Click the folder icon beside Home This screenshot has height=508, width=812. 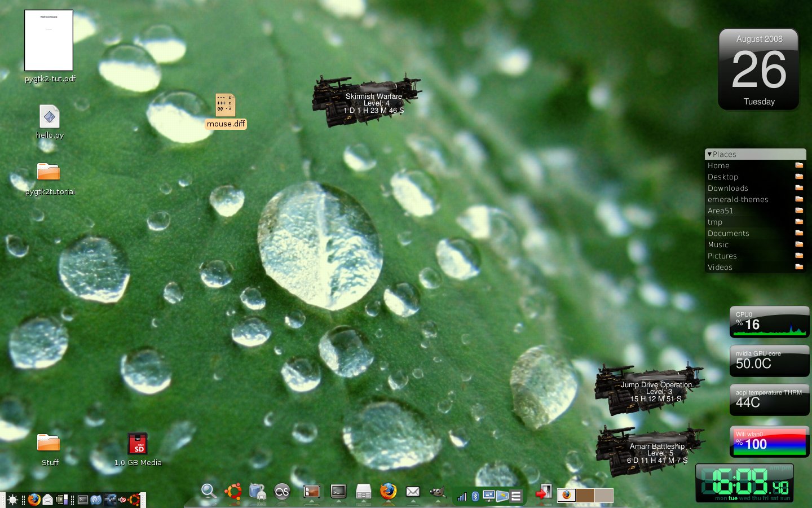click(799, 165)
